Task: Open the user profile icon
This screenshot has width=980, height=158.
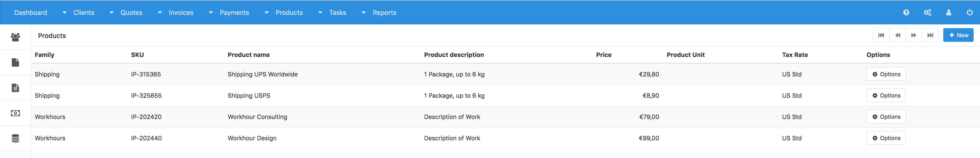Action: (949, 13)
